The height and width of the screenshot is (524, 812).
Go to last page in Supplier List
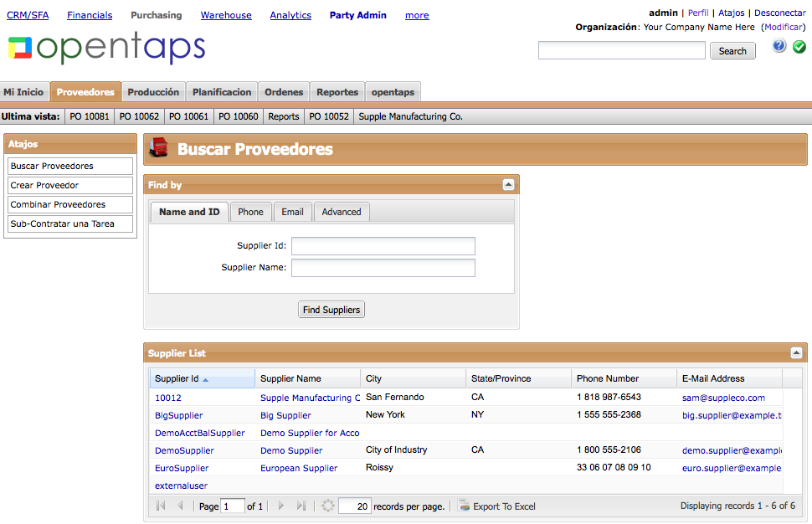click(301, 506)
